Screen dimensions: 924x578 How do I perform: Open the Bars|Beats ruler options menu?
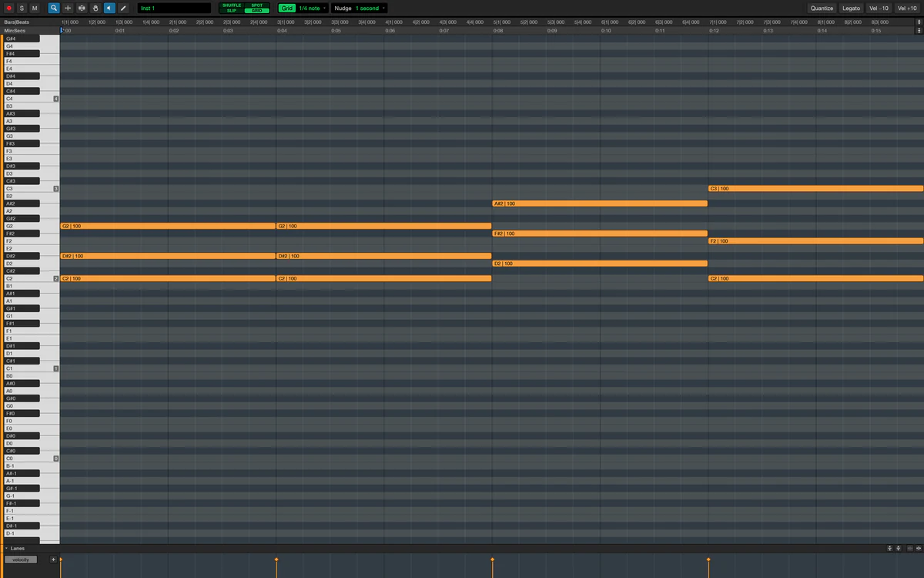click(919, 22)
